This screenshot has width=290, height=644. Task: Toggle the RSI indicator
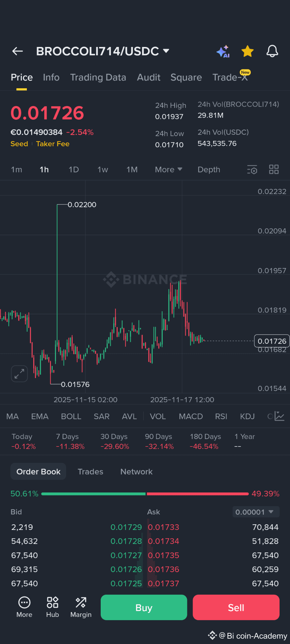point(221,417)
